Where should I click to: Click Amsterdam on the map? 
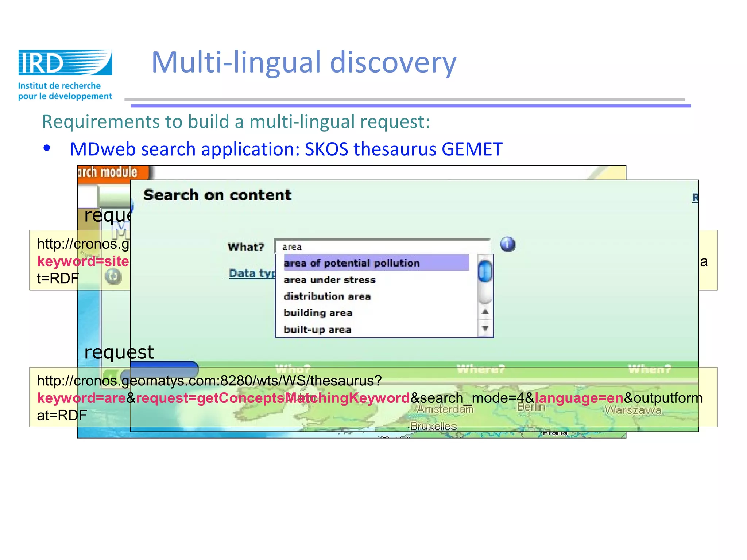(x=445, y=409)
